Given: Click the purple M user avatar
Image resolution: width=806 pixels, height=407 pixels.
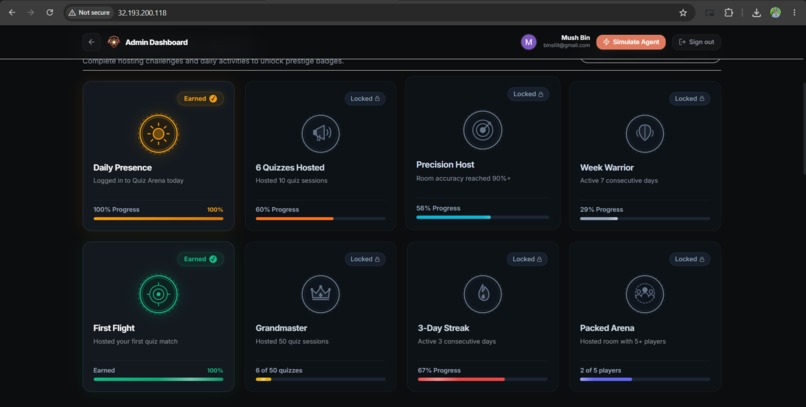Looking at the screenshot, I should tap(528, 42).
